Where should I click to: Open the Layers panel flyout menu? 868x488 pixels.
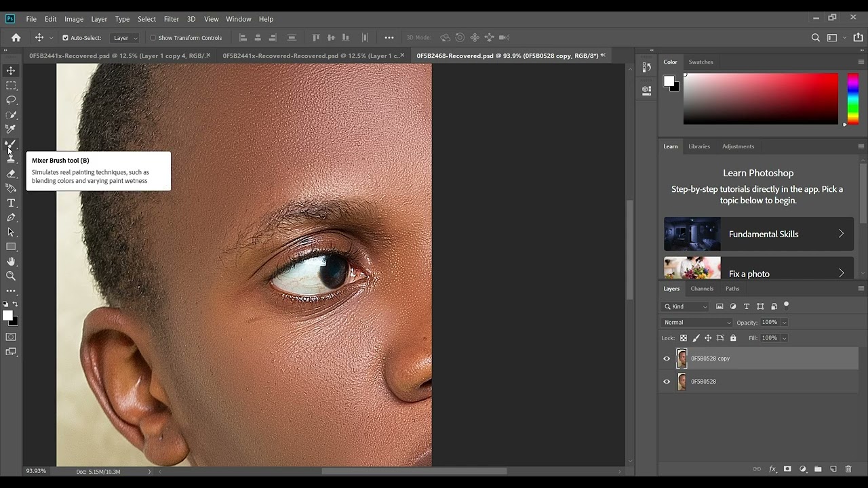(x=861, y=288)
